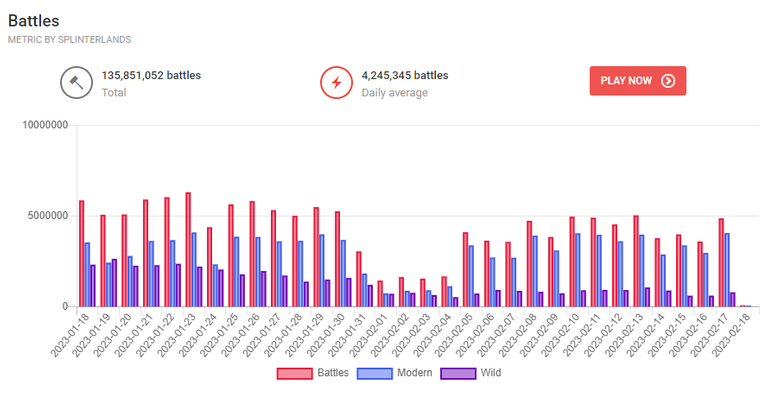The image size is (768, 393).
Task: Toggle the Modern series in legend
Action: coord(395,373)
